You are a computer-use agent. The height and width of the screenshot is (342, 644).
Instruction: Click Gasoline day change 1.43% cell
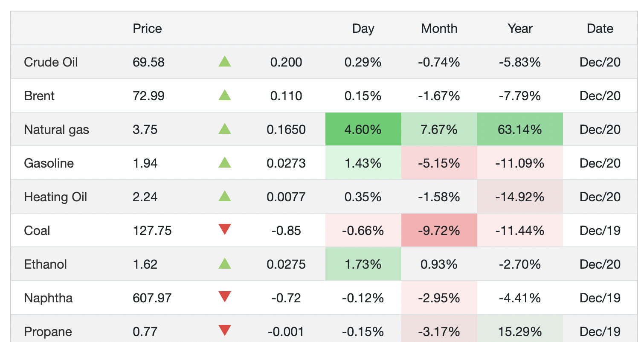[x=363, y=163]
